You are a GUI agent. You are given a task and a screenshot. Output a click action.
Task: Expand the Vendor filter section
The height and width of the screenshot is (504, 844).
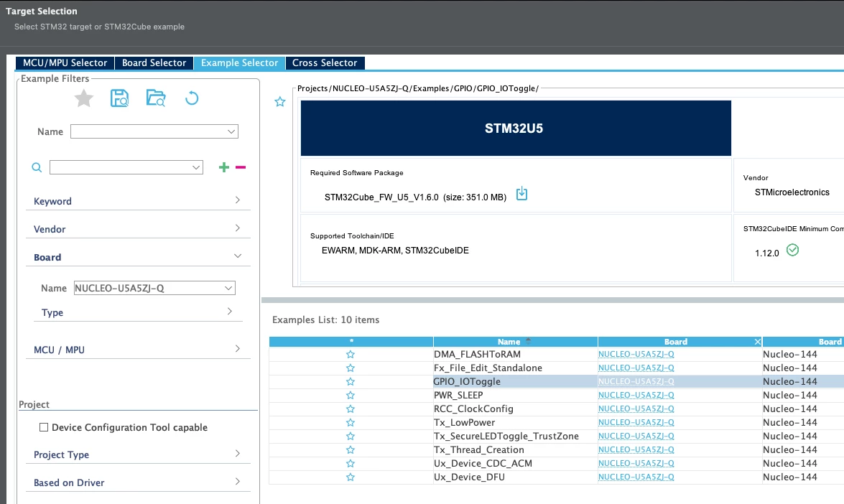[138, 228]
